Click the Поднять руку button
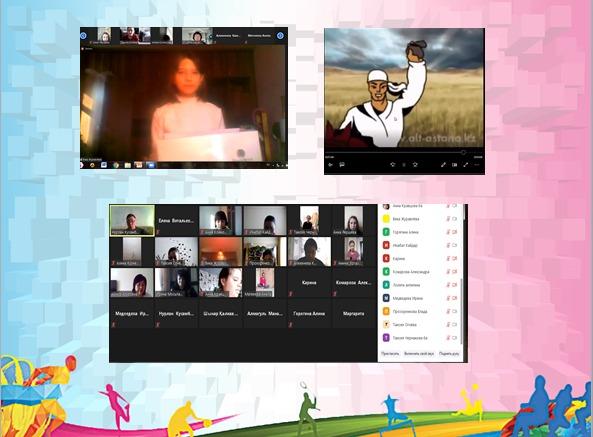 449,354
